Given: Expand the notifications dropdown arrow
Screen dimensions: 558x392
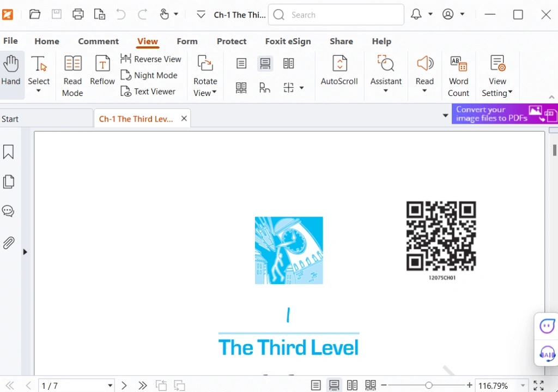Looking at the screenshot, I should (430, 14).
